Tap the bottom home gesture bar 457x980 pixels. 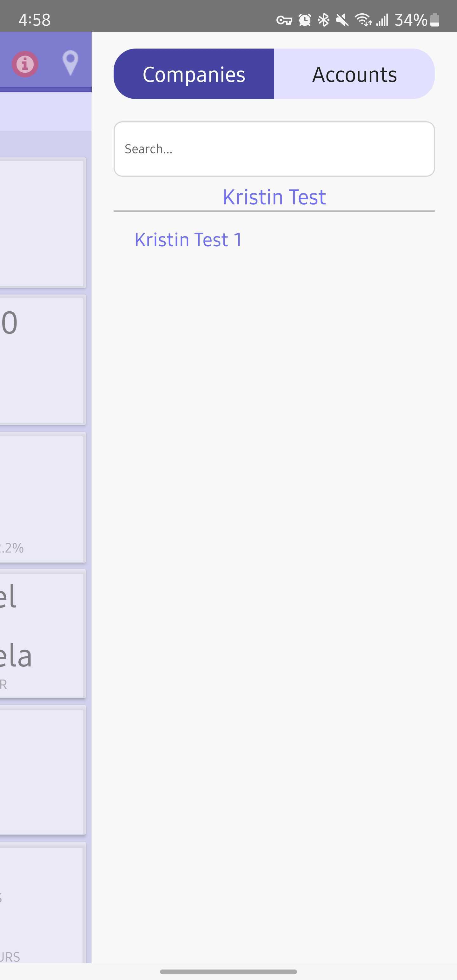click(228, 971)
